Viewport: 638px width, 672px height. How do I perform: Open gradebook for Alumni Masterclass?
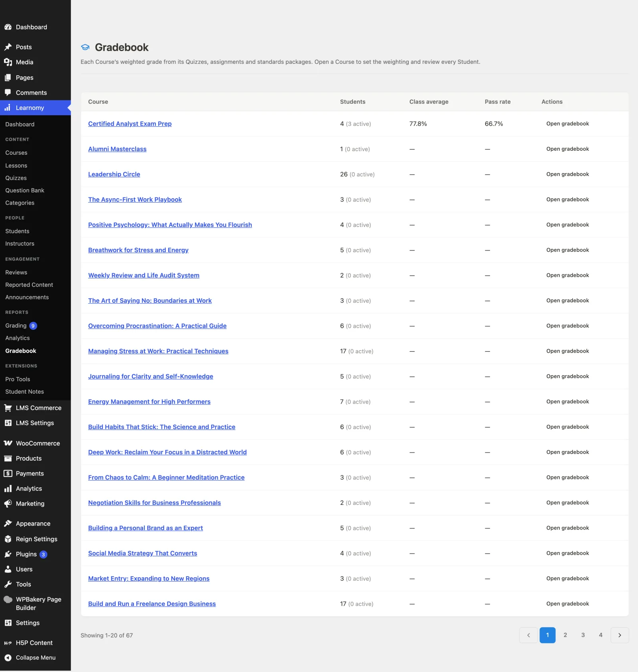pyautogui.click(x=567, y=149)
